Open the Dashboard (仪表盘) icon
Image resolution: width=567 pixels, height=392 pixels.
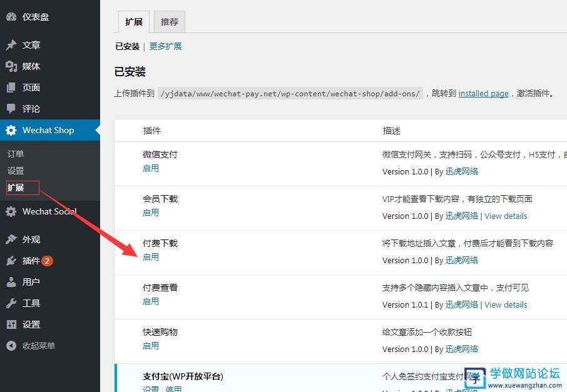point(11,17)
